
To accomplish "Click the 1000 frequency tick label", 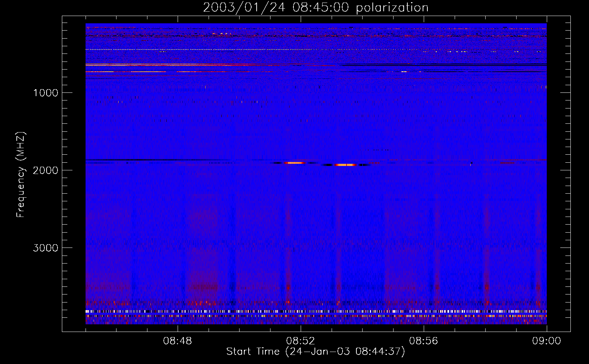I will click(46, 93).
